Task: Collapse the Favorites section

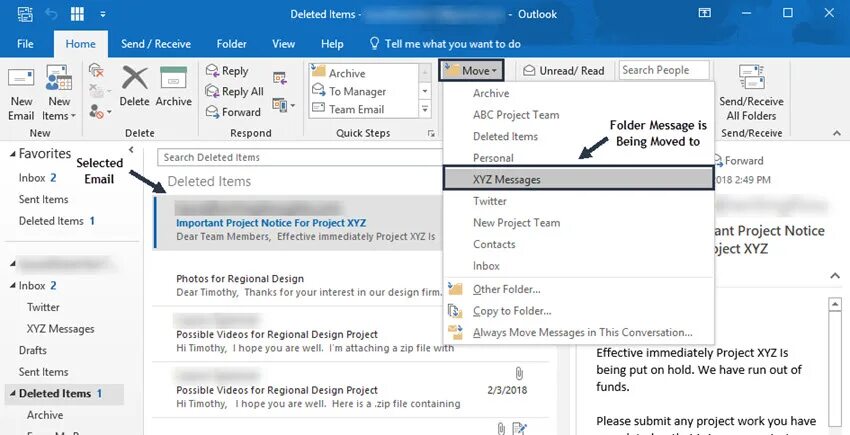Action: click(12, 155)
